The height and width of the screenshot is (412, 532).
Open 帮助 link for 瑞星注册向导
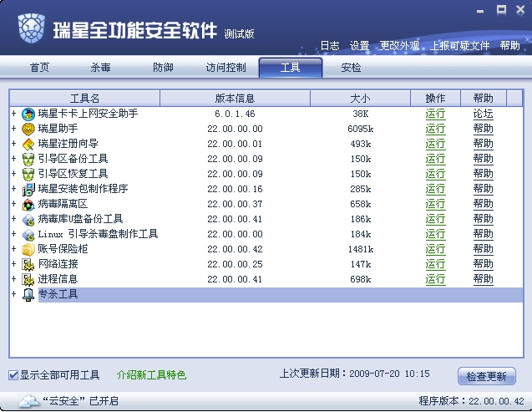coord(483,144)
